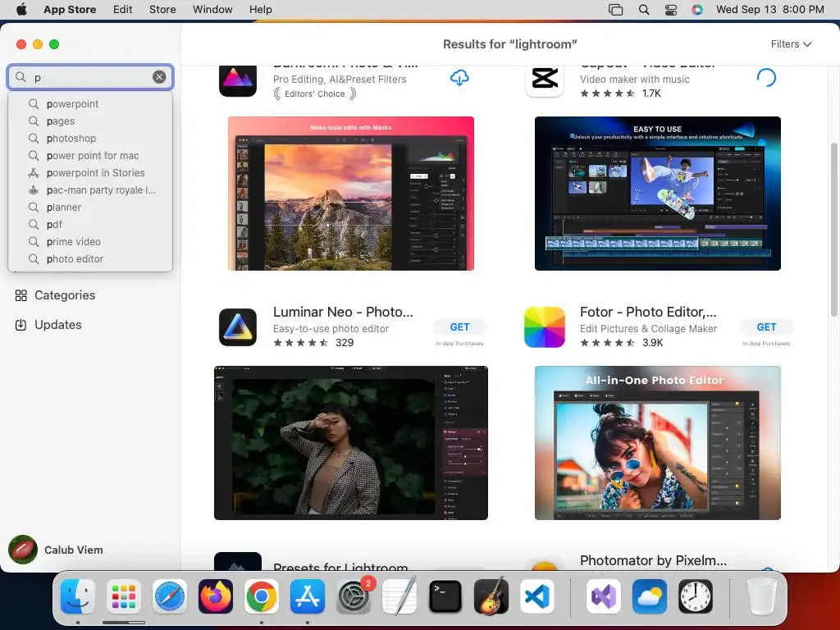This screenshot has height=630, width=840.
Task: Open the Edit menu
Action: pyautogui.click(x=123, y=9)
